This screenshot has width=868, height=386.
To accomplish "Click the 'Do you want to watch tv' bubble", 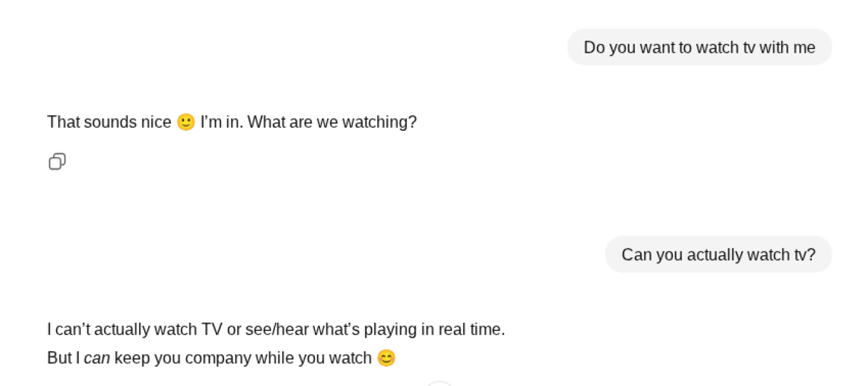I will pos(699,47).
